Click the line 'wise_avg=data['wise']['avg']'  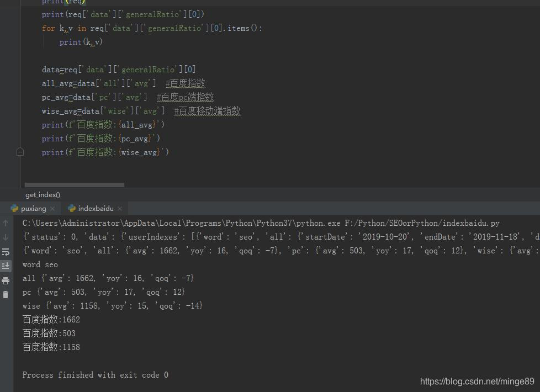tap(103, 111)
